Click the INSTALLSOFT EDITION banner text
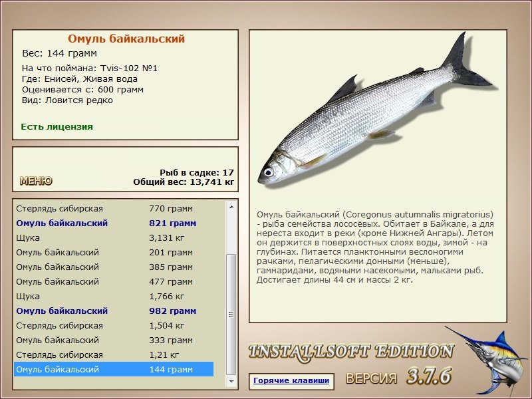The image size is (532, 399). pyautogui.click(x=351, y=352)
